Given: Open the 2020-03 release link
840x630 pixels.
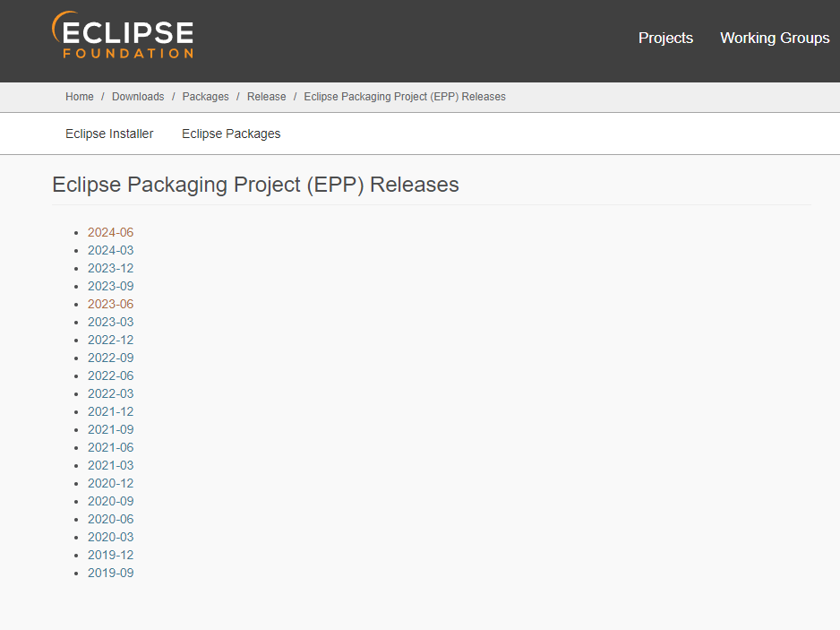Looking at the screenshot, I should (x=110, y=537).
